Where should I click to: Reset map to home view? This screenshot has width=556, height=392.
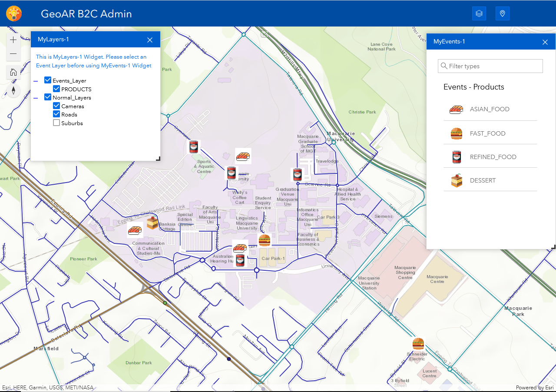click(13, 72)
